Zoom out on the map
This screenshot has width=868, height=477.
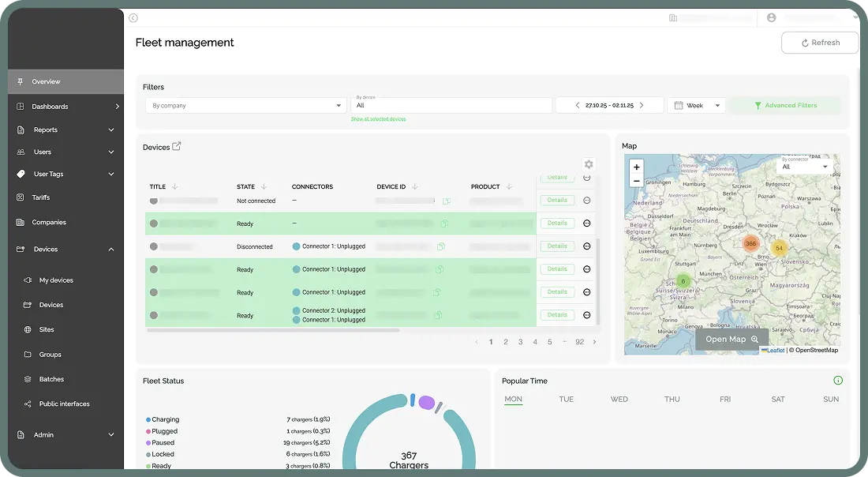637,181
